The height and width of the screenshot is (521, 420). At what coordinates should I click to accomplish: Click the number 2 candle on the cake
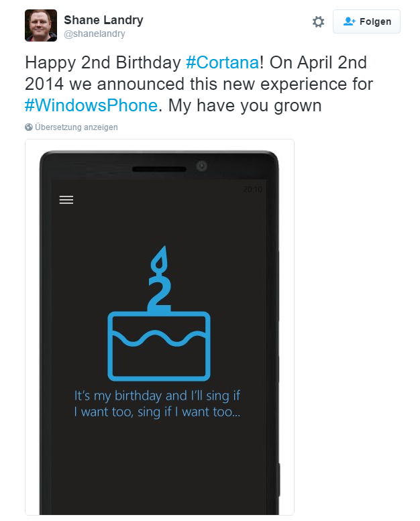coord(159,293)
